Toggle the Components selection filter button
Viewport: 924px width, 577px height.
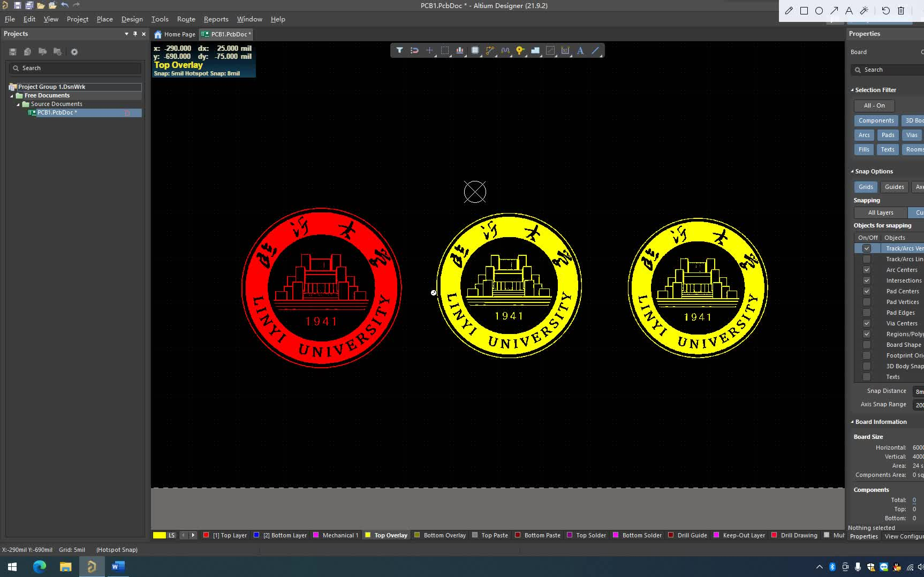(x=876, y=120)
